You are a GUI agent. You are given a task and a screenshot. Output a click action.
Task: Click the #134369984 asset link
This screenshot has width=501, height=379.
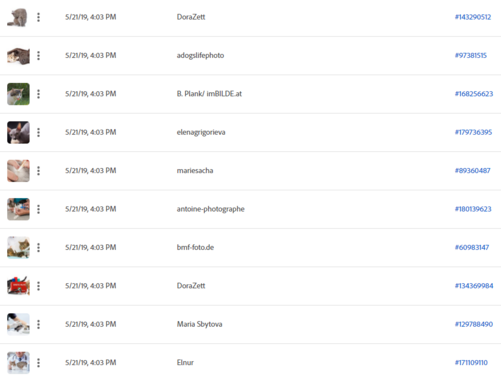tap(474, 286)
